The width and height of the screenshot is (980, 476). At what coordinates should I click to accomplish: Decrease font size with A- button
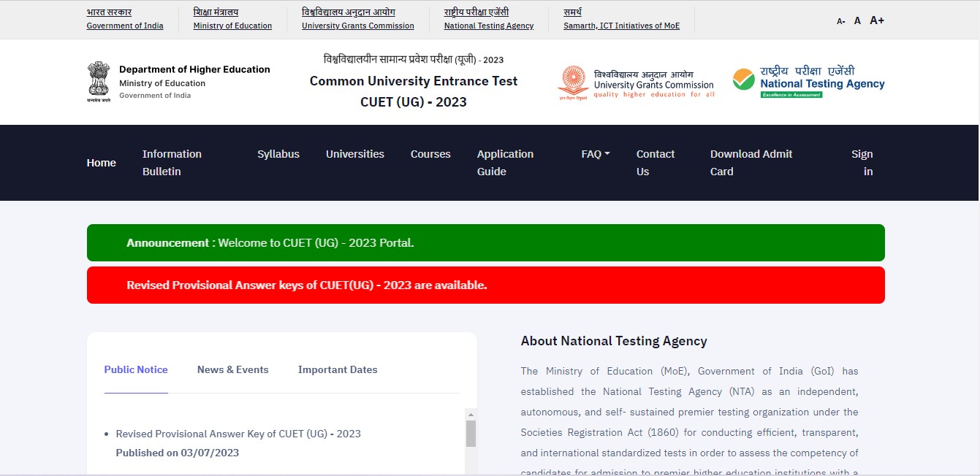[x=841, y=21]
